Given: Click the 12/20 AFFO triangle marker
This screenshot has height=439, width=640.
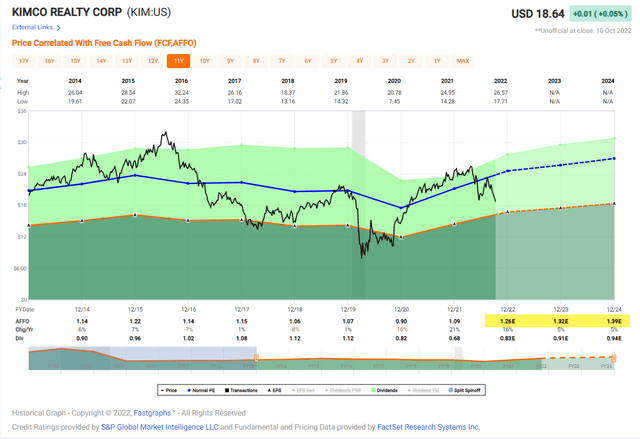Looking at the screenshot, I should pyautogui.click(x=401, y=237).
